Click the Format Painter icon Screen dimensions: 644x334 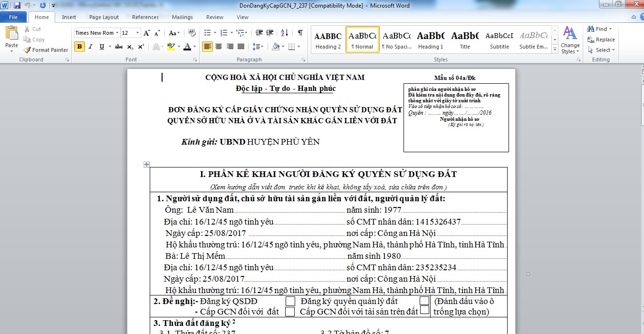28,50
